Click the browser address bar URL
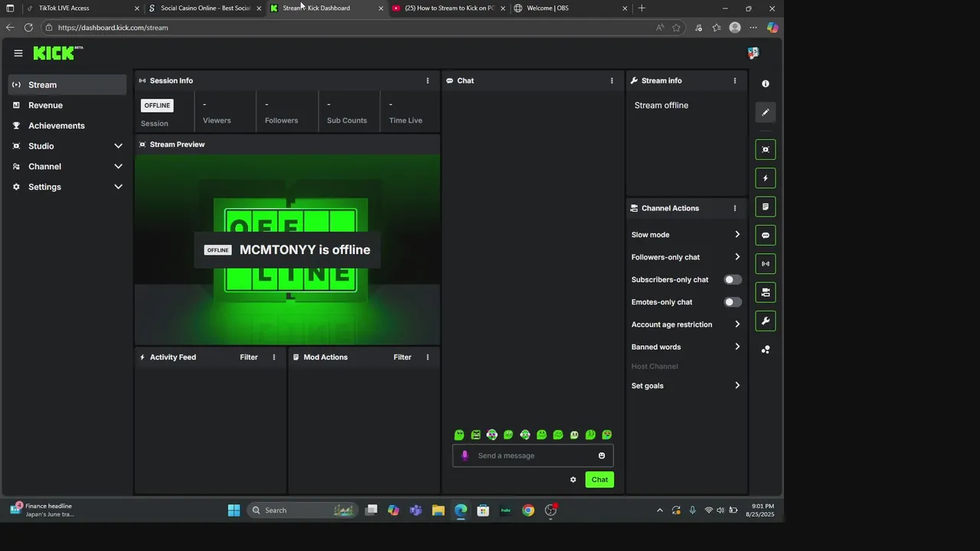The width and height of the screenshot is (980, 551). (x=113, y=28)
